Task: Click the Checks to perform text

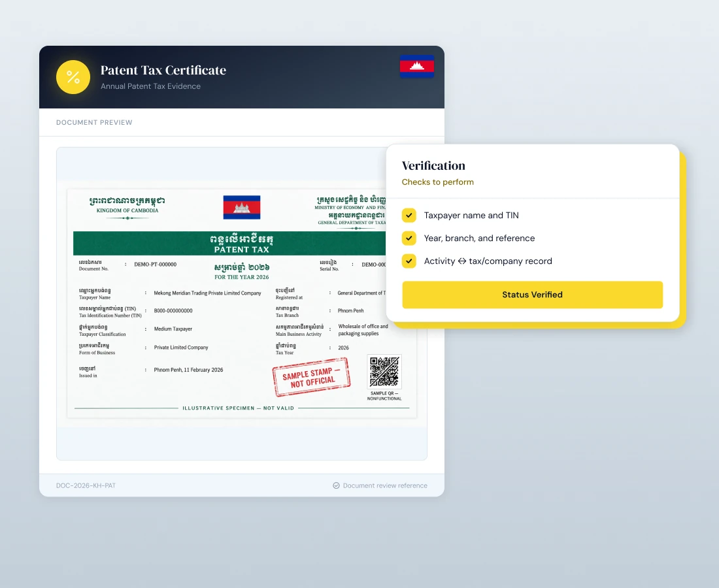Action: pos(437,182)
